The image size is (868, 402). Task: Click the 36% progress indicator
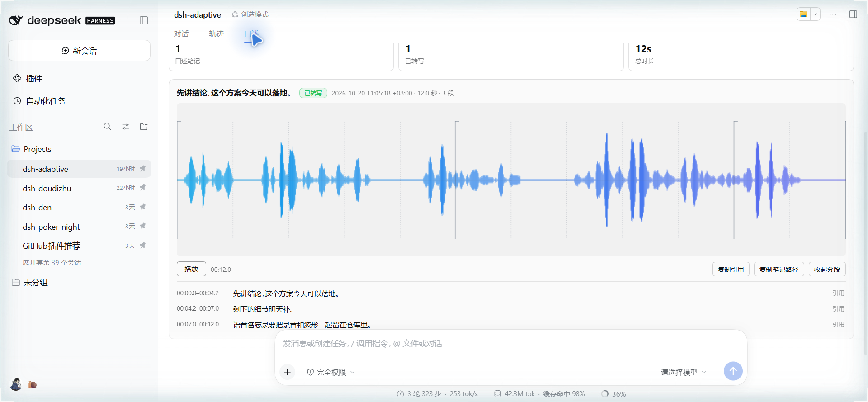click(613, 394)
